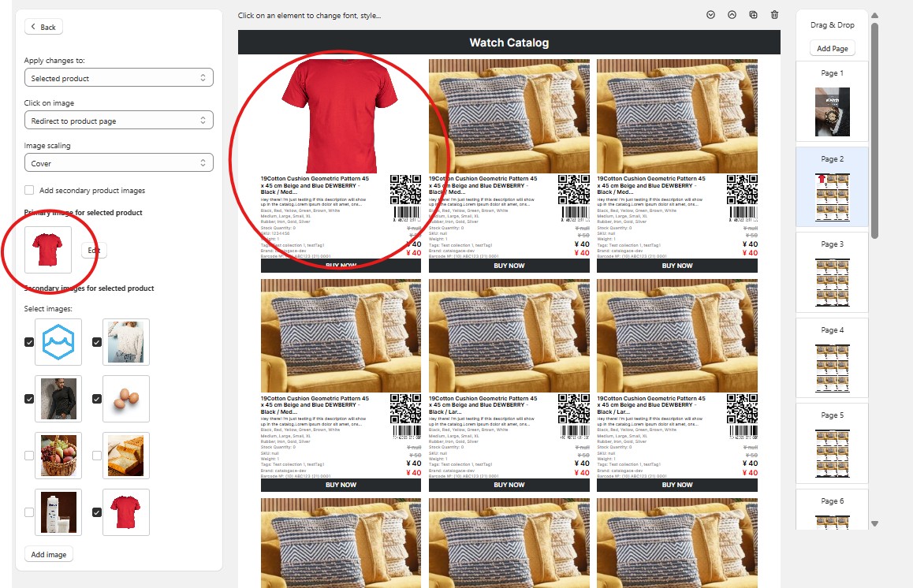The image size is (913, 588).
Task: Select the eggs thumbnail
Action: click(x=126, y=399)
